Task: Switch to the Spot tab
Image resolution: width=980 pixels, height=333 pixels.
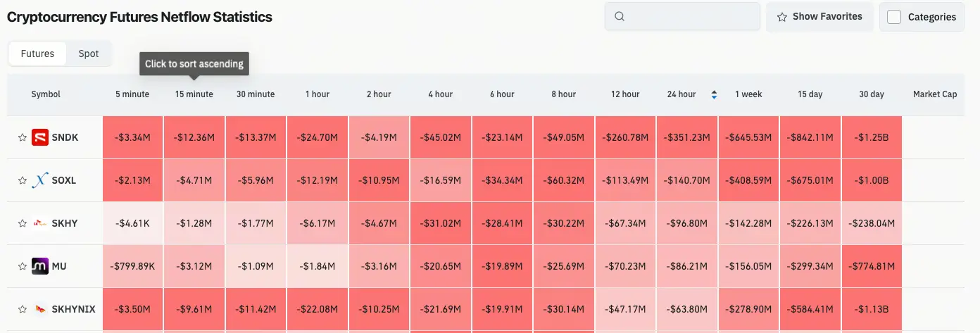Action: (x=89, y=54)
